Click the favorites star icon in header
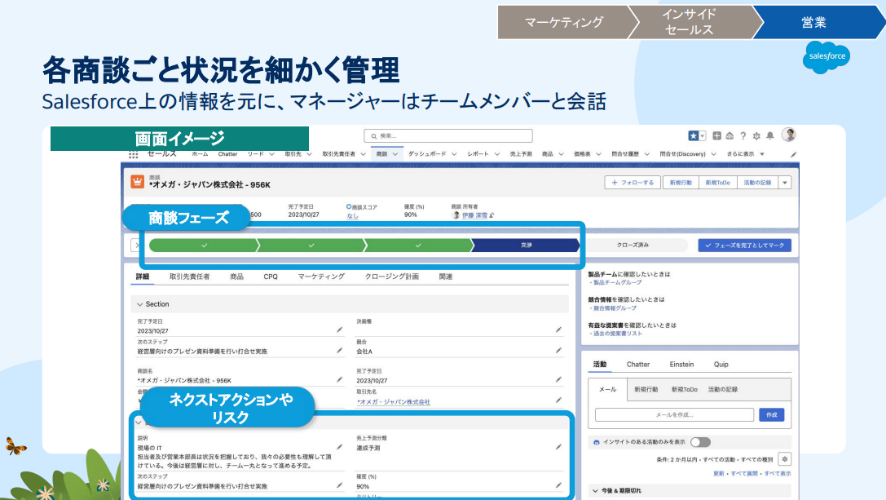This screenshot has width=886, height=500. (x=693, y=136)
